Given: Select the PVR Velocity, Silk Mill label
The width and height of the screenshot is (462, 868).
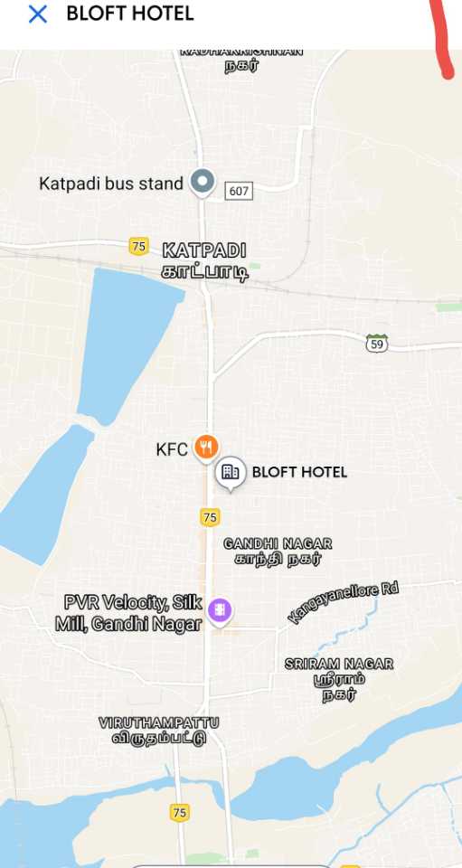Looking at the screenshot, I should (128, 613).
